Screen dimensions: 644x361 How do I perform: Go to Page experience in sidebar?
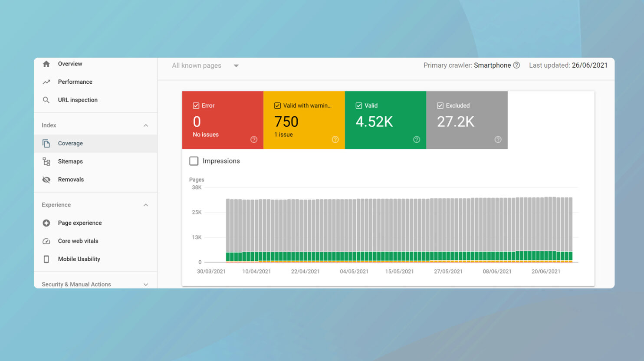80,223
